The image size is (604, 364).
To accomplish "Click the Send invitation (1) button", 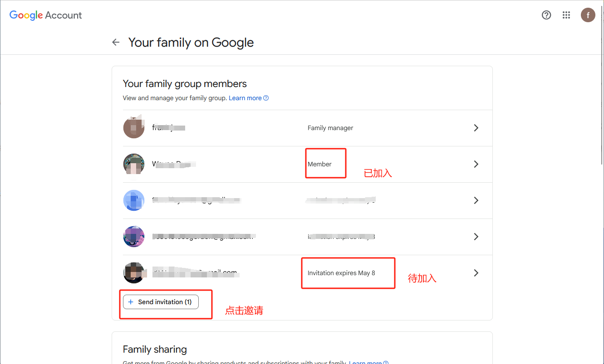I will tap(161, 302).
